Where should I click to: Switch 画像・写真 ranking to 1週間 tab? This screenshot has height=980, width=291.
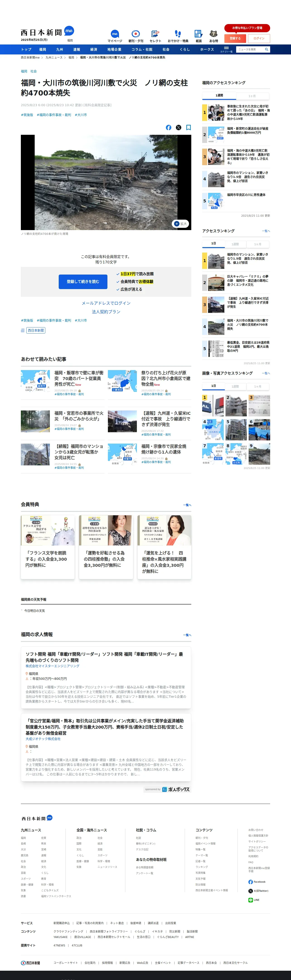[235, 386]
